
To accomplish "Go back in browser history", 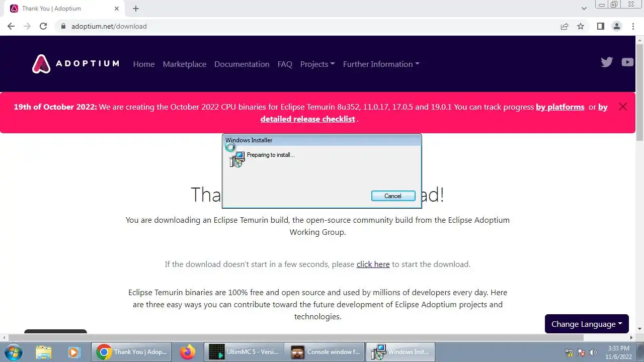I will pos(11,26).
